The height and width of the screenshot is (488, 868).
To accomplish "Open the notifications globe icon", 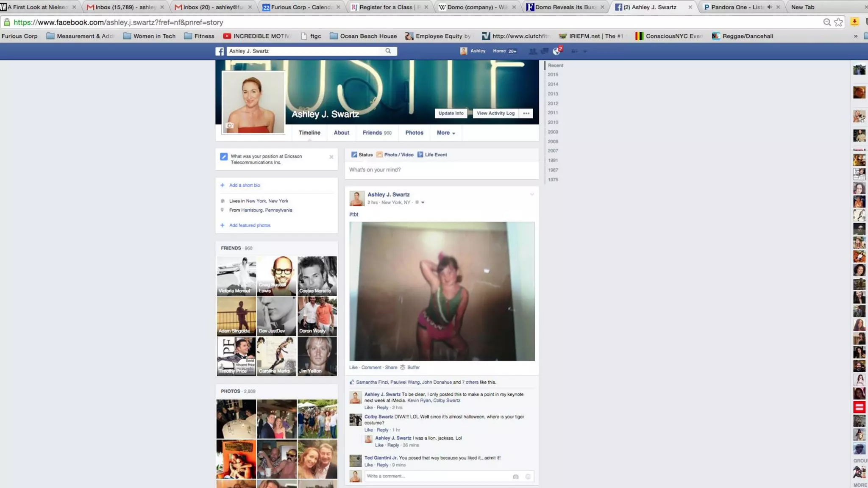I will coord(556,51).
